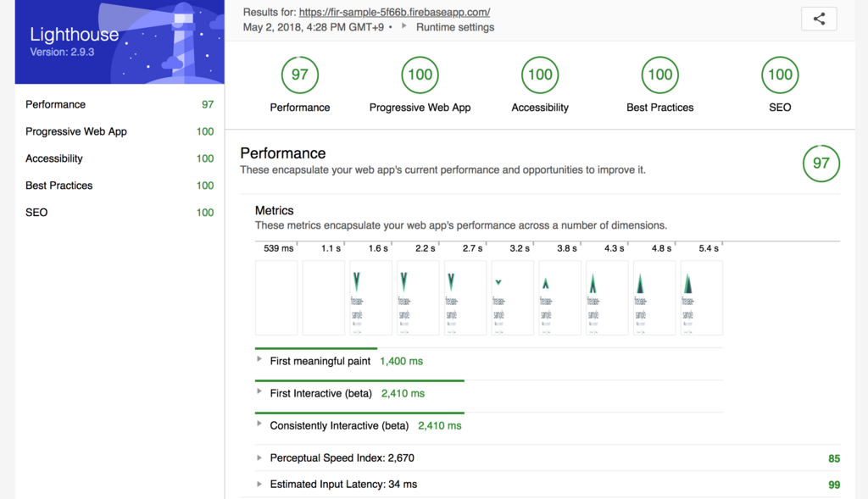Click the Best Practices 100 score gauge
This screenshot has width=868, height=499.
[659, 75]
